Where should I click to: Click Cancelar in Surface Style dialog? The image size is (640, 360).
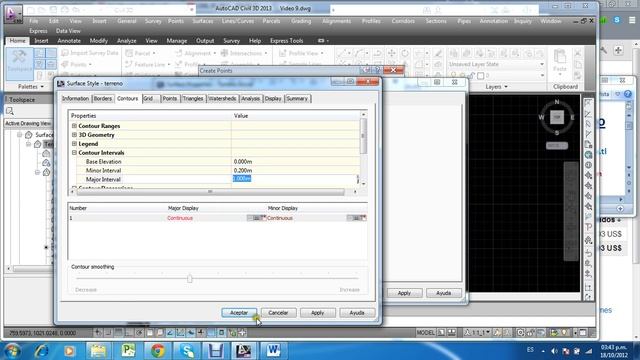point(278,313)
